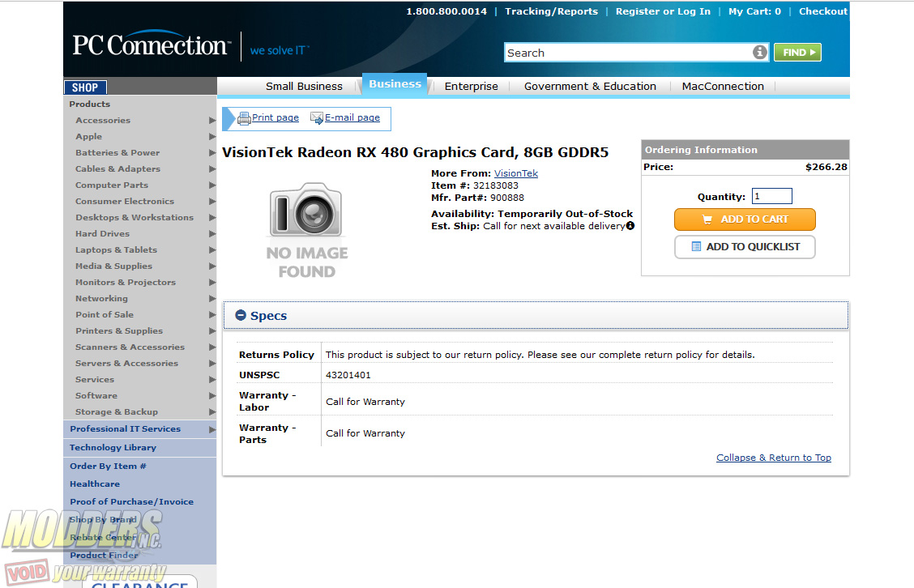Click the Quantity input box
This screenshot has height=588, width=914.
[x=771, y=196]
